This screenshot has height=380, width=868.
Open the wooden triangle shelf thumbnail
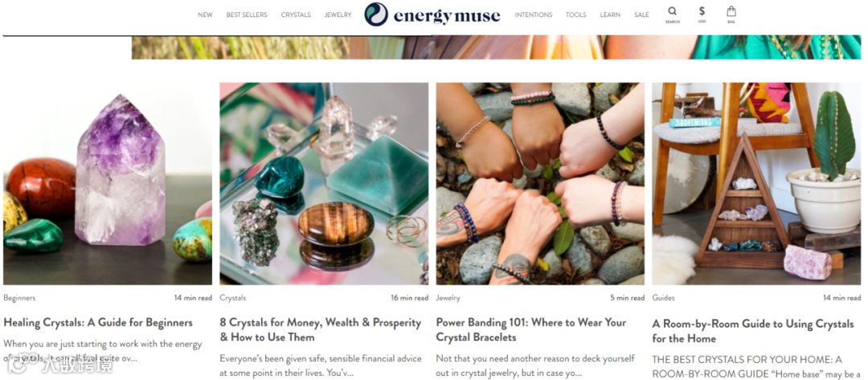[x=756, y=184]
